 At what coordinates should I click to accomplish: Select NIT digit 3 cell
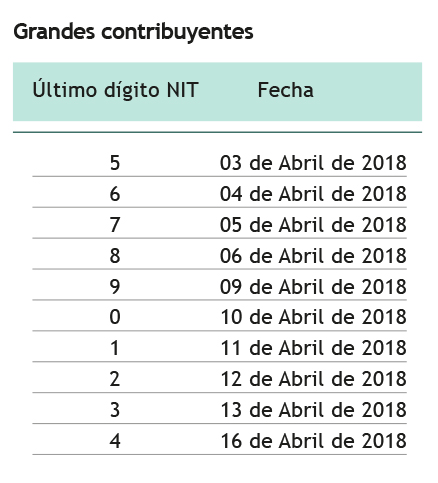pos(115,410)
